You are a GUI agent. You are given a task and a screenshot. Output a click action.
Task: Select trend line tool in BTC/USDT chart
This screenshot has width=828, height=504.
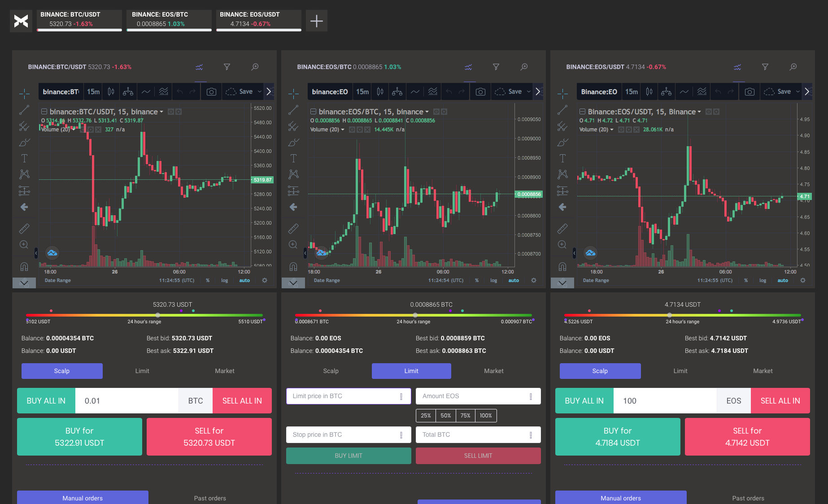coord(24,110)
